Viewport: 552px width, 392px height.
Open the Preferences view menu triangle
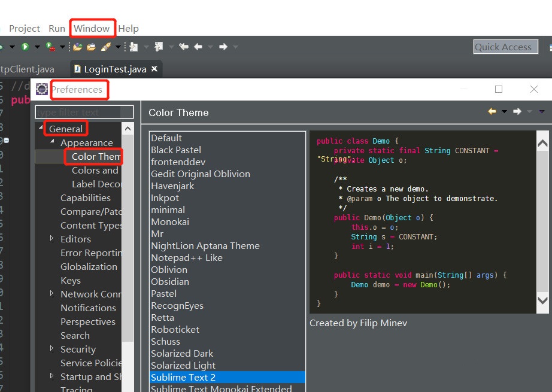542,112
